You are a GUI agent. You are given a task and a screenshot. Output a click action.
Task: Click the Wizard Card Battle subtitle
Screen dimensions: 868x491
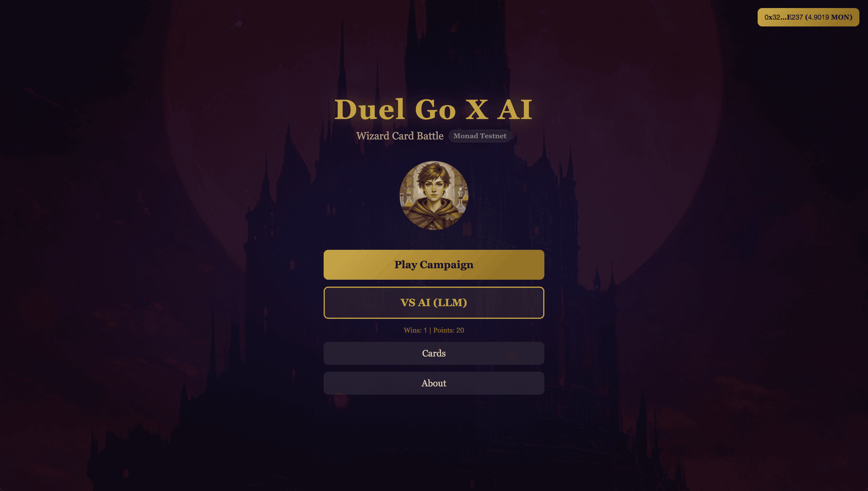400,136
